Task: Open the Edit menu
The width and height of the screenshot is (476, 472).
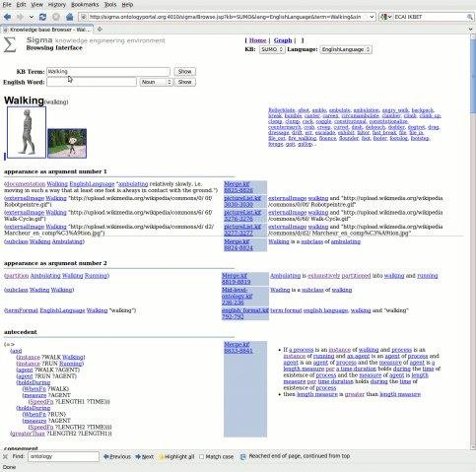Action: (21, 5)
